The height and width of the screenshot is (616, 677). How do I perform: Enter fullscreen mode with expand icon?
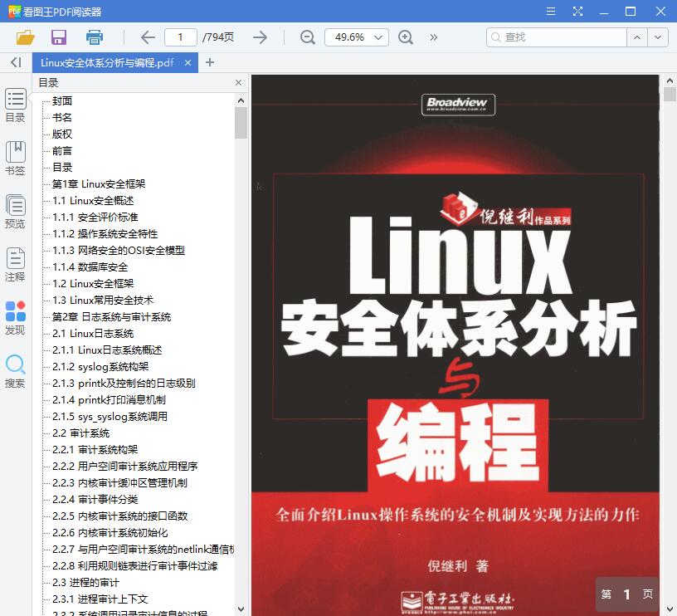click(x=577, y=12)
